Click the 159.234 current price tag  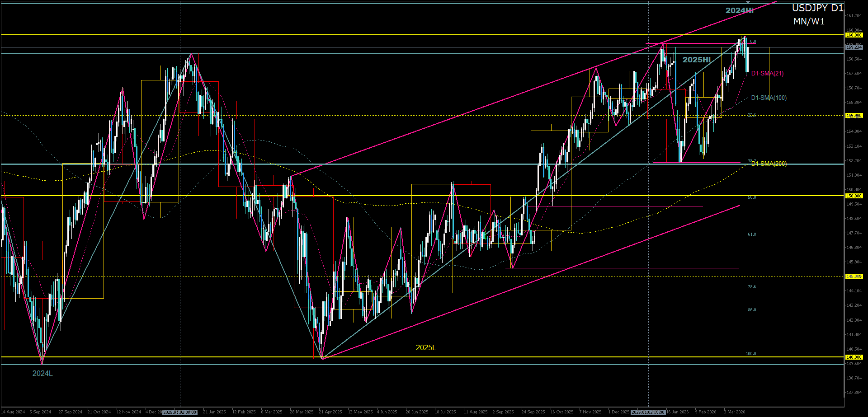click(x=854, y=47)
